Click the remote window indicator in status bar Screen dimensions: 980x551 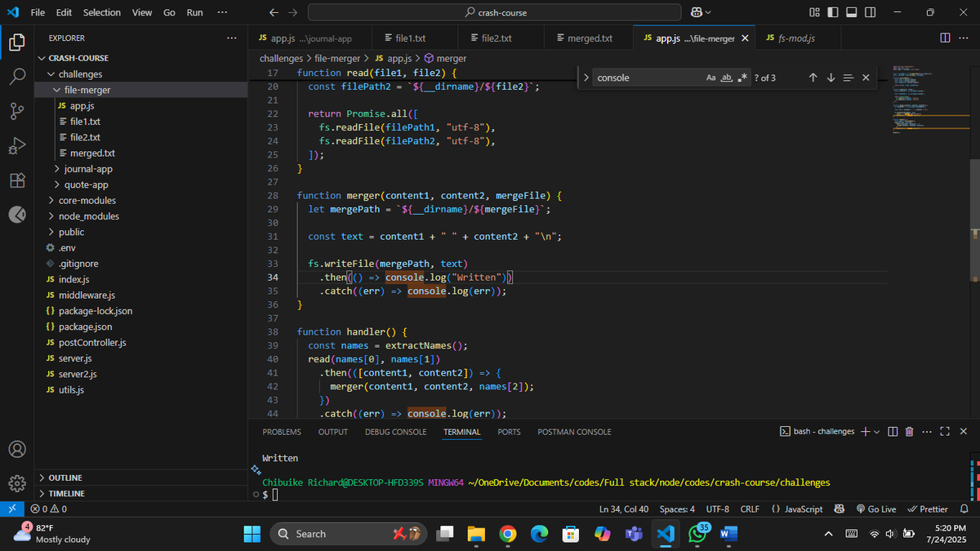(12, 509)
